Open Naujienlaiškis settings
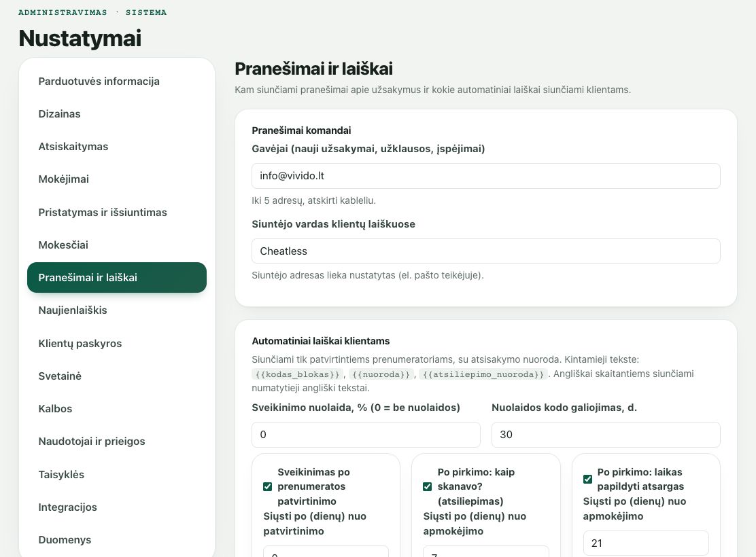Screen dimensions: 756x557 (x=117, y=310)
